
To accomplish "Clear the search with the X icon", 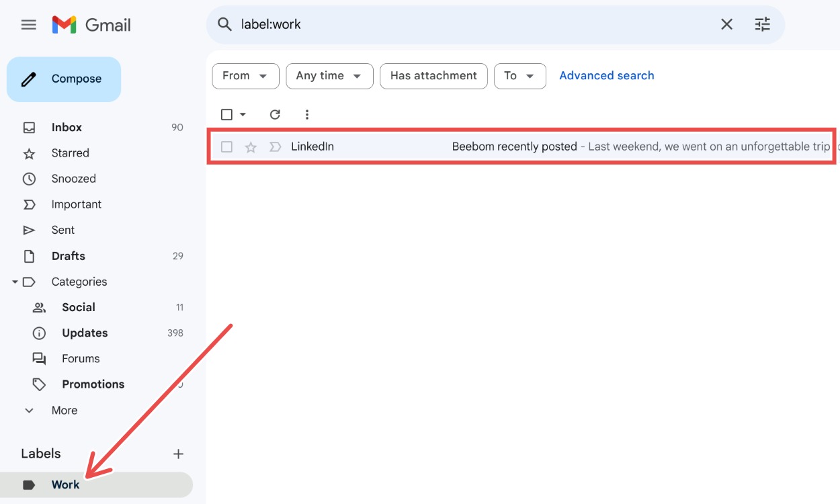I will point(726,24).
